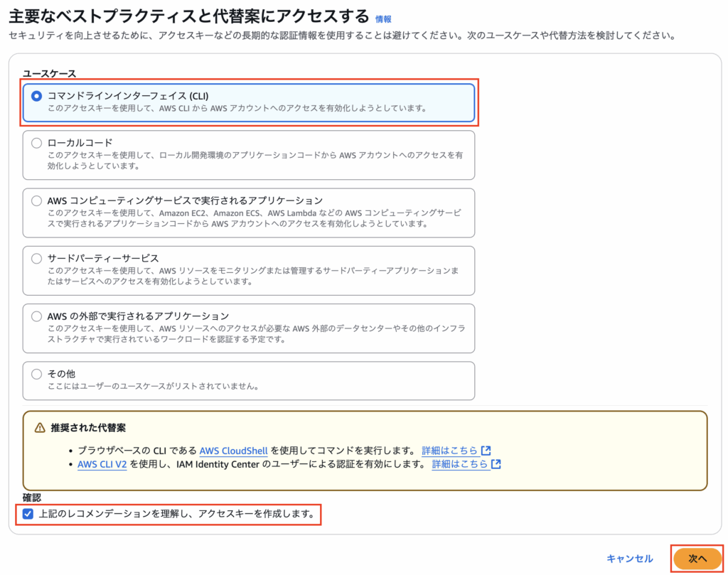The height and width of the screenshot is (575, 728).
Task: Click the 上記のレコメンデーションを理解し checkbox label text
Action: tap(176, 514)
